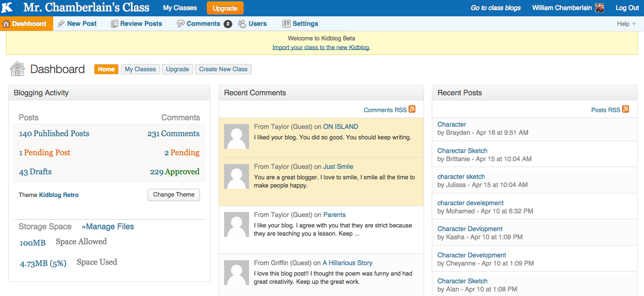
Task: Expand the Help dropdown
Action: [626, 24]
